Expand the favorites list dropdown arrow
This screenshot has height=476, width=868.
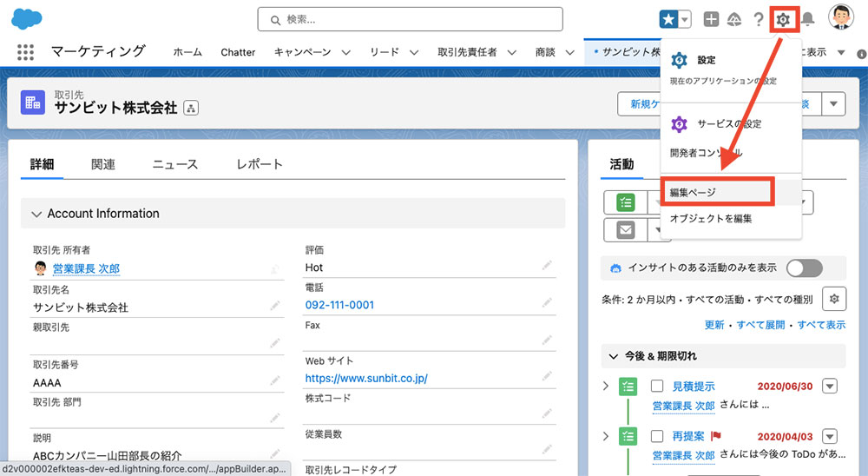685,19
